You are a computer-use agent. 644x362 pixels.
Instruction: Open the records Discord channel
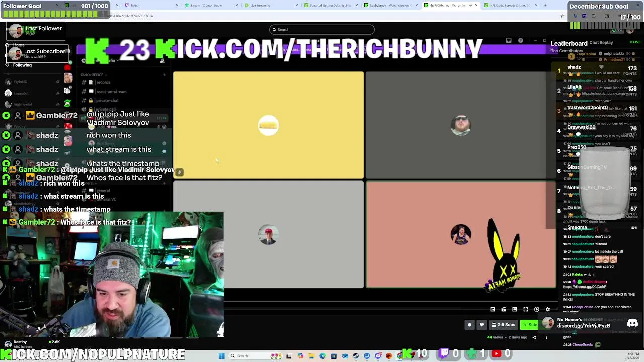[x=103, y=82]
